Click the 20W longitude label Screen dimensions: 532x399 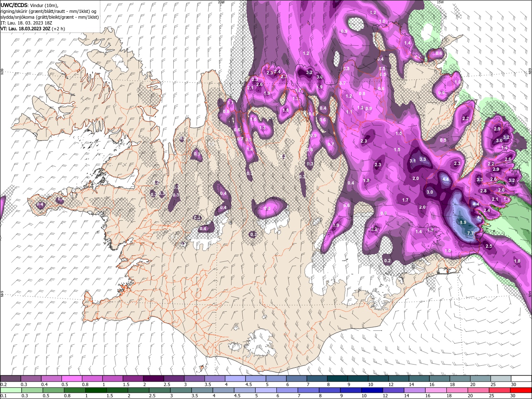(x=221, y=2)
